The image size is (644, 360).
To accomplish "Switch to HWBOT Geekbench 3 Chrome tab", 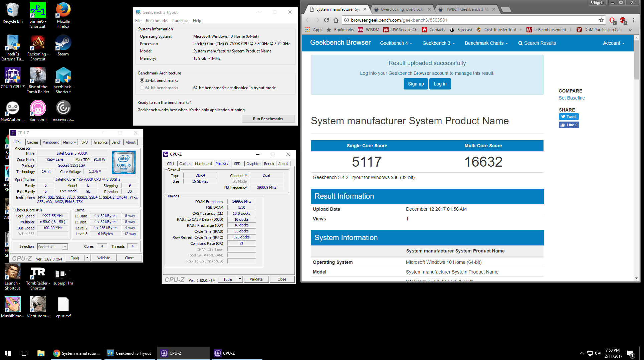I will [x=467, y=9].
